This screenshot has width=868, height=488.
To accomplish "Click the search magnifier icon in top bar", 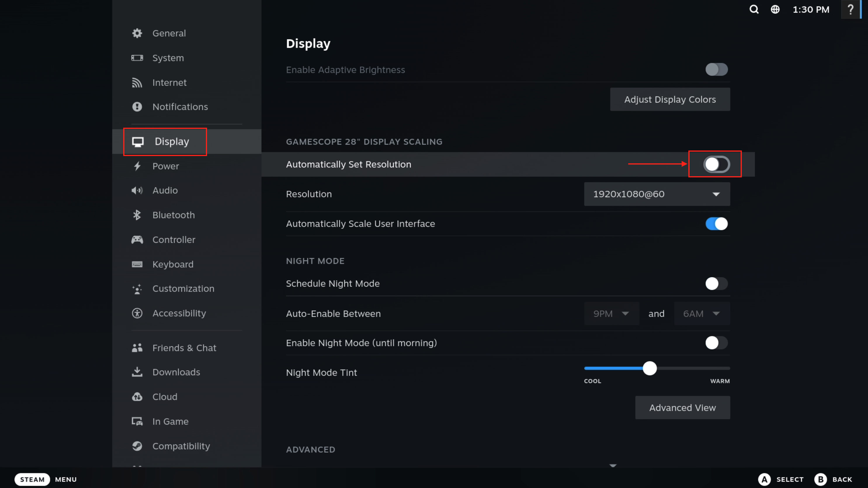I will point(754,9).
